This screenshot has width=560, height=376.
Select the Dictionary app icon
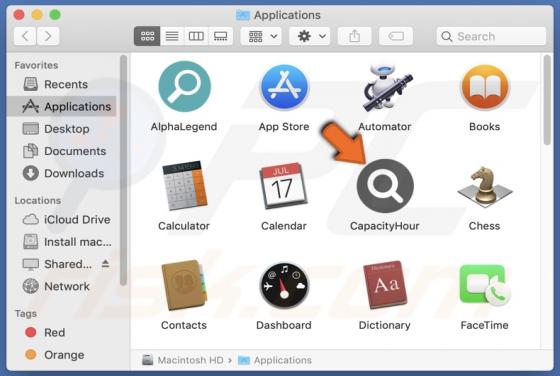[385, 285]
